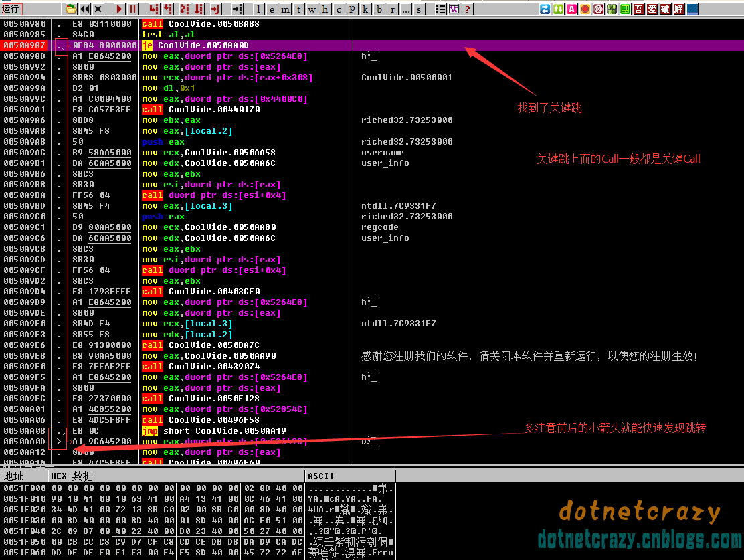
Task: Click the ASCII column header in dump
Action: [x=350, y=476]
